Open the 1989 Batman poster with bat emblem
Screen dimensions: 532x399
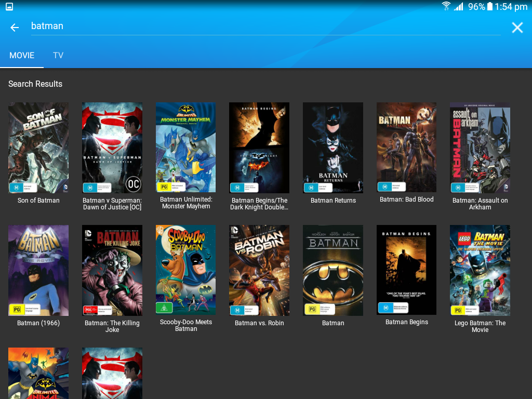pos(333,270)
